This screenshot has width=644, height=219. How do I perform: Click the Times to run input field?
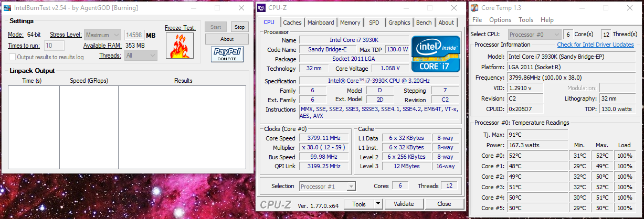(55, 46)
